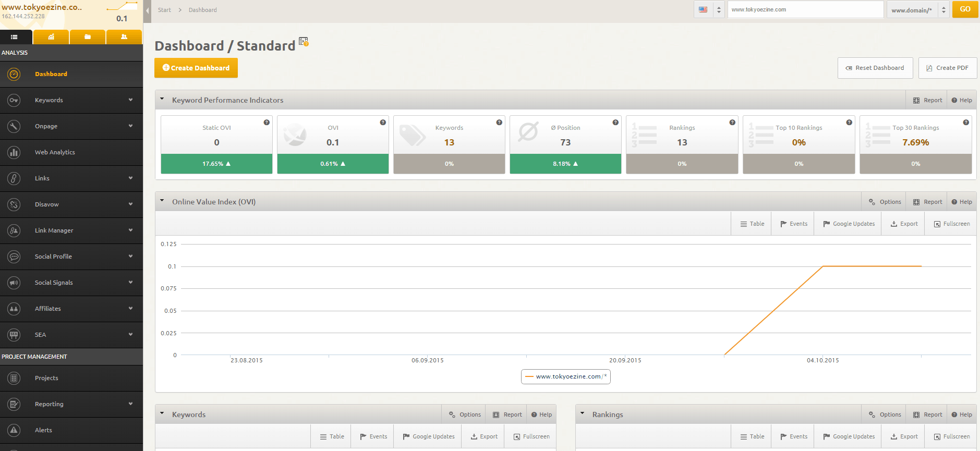The width and height of the screenshot is (980, 451).
Task: Collapse the sidebar with the arrow handle
Action: [x=147, y=10]
